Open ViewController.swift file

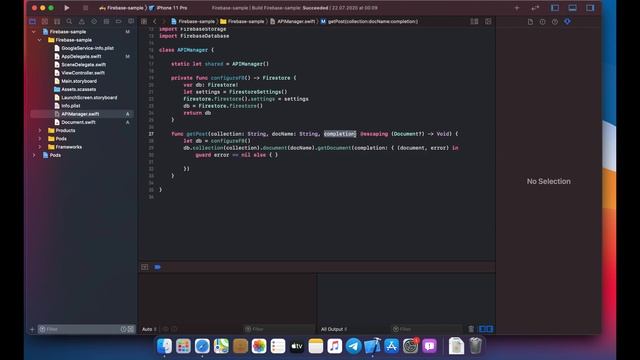click(x=80, y=73)
